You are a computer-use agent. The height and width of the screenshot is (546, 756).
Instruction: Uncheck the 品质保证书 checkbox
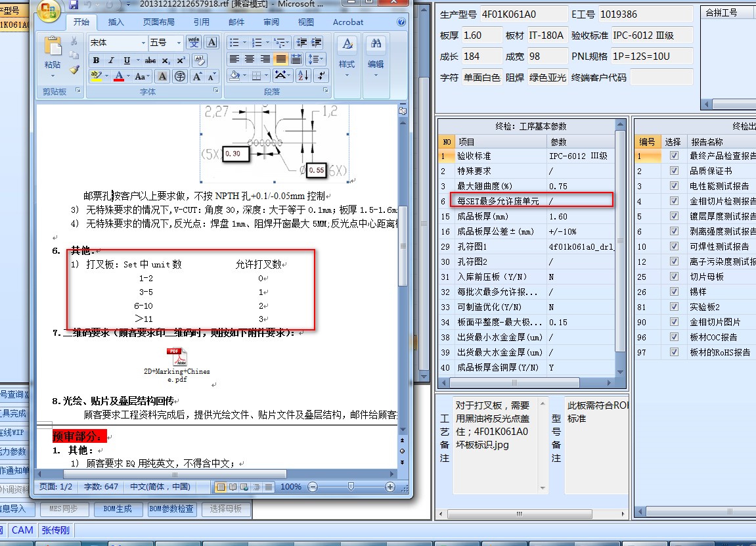(674, 171)
